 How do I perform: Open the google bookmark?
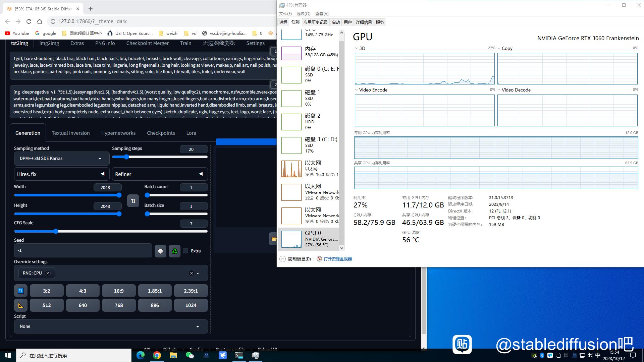point(46,33)
